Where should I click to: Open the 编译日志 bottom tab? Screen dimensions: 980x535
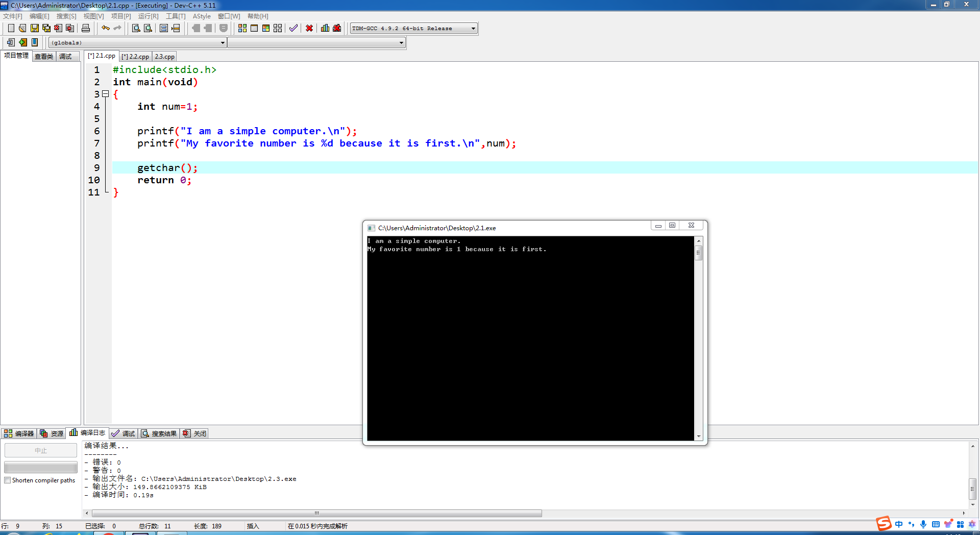coord(87,433)
